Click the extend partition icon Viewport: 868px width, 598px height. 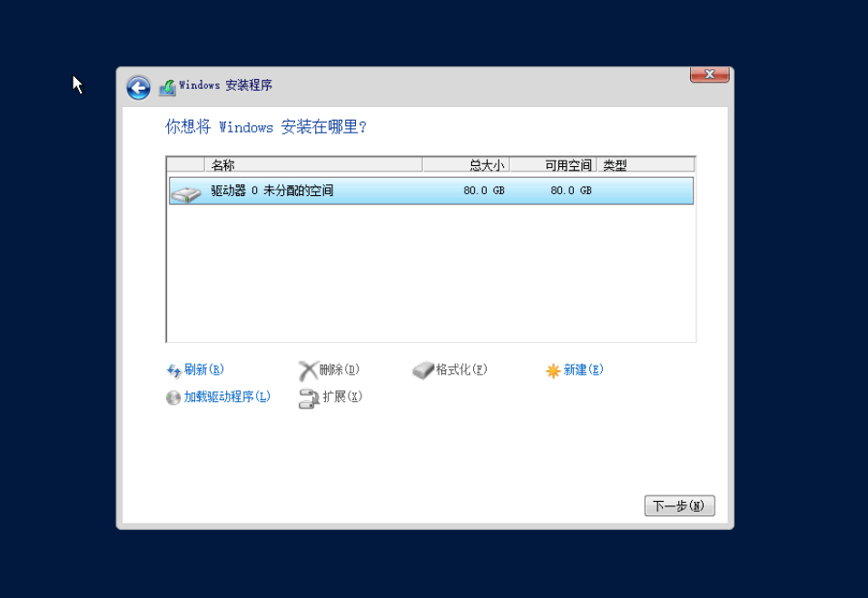point(309,398)
